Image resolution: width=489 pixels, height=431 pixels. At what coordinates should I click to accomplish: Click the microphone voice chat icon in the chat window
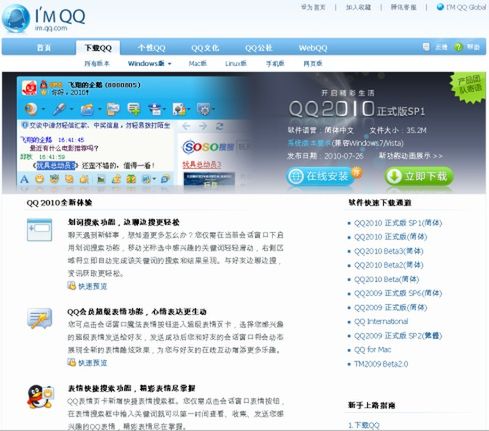click(x=59, y=109)
